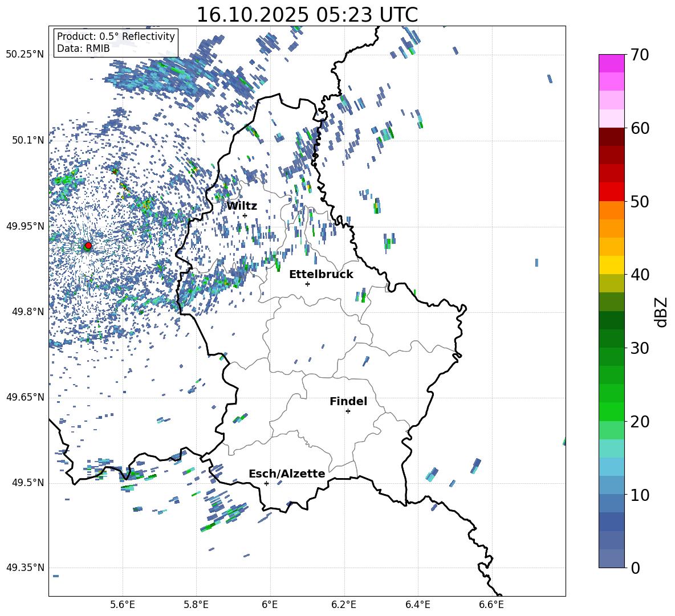The image size is (675, 616).
Task: Click the 6.2°E longitude tick label
Action: tap(344, 604)
